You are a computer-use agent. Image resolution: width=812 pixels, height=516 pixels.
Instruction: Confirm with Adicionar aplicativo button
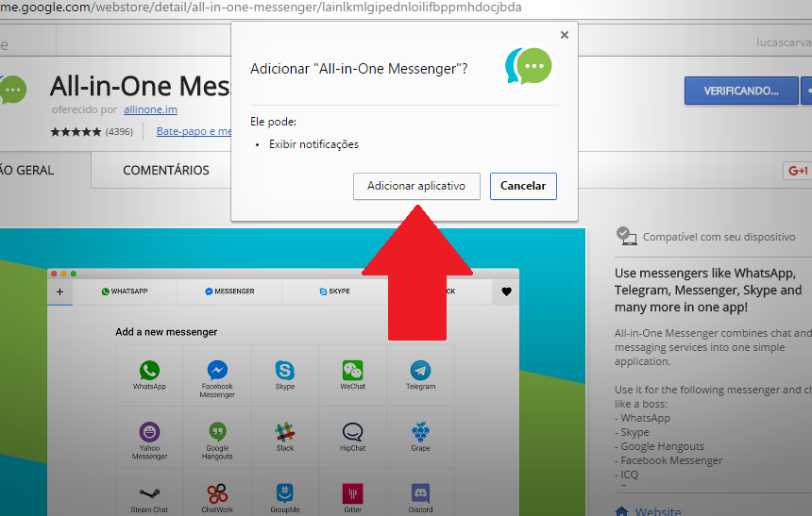point(416,186)
